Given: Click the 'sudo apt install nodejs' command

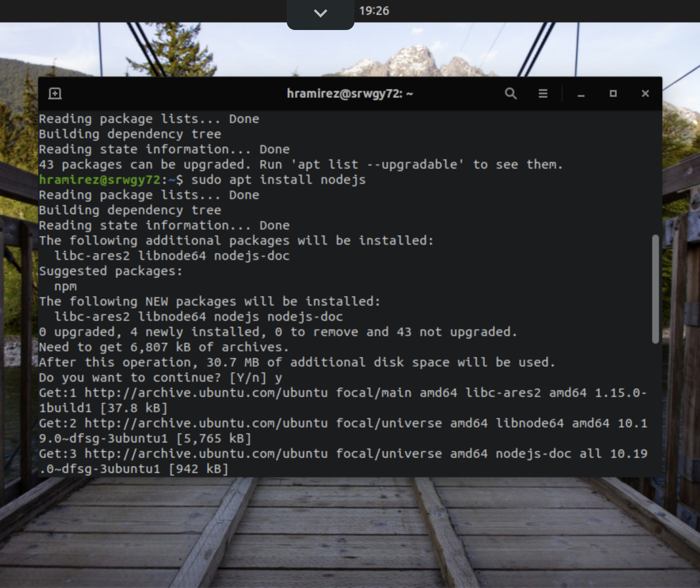Looking at the screenshot, I should (x=278, y=180).
